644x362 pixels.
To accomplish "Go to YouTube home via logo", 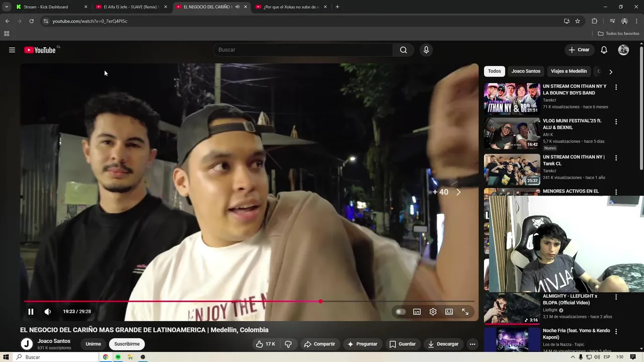I will coord(39,50).
